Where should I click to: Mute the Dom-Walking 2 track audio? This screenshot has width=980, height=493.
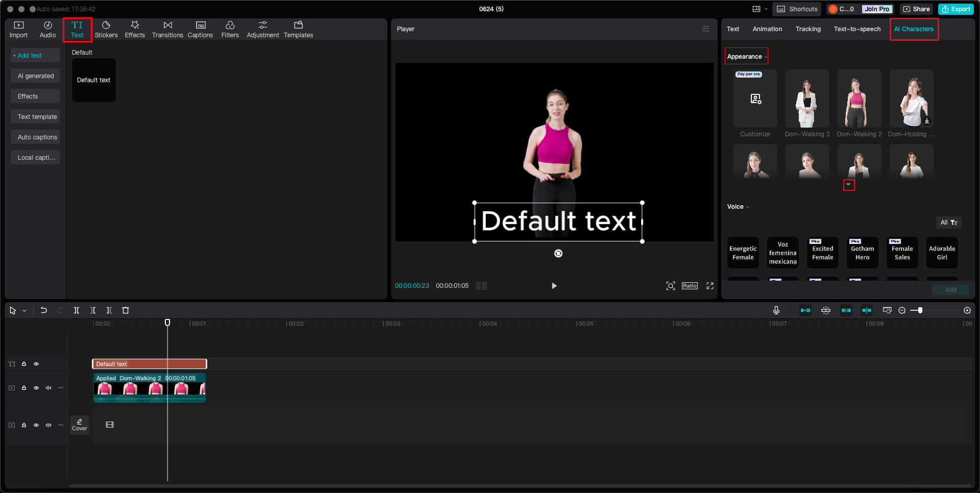pos(48,388)
